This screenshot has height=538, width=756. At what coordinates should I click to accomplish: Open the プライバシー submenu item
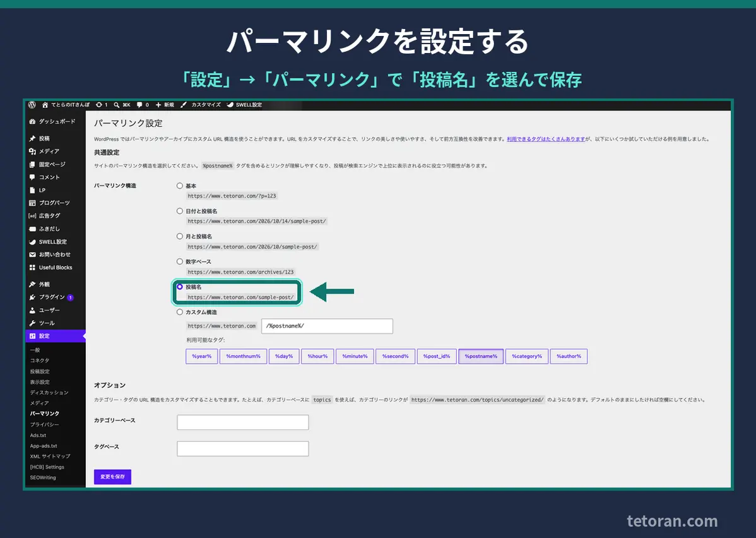(x=44, y=424)
